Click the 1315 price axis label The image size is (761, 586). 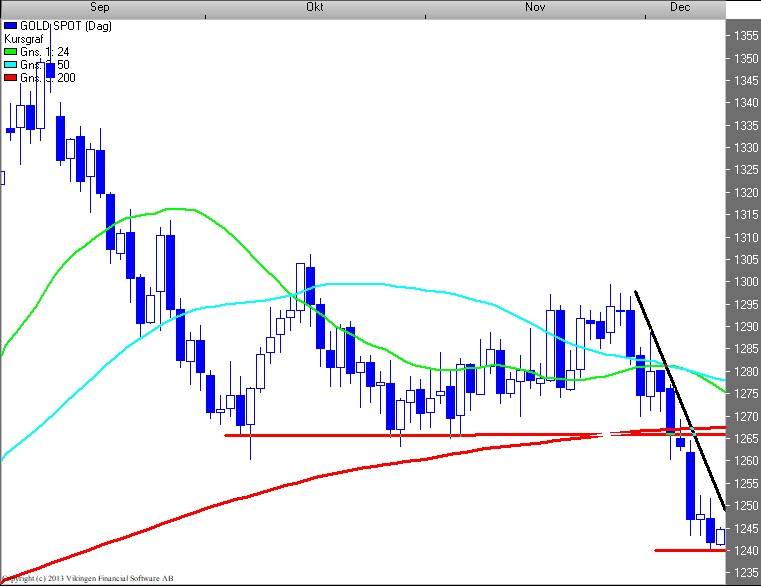pyautogui.click(x=745, y=215)
